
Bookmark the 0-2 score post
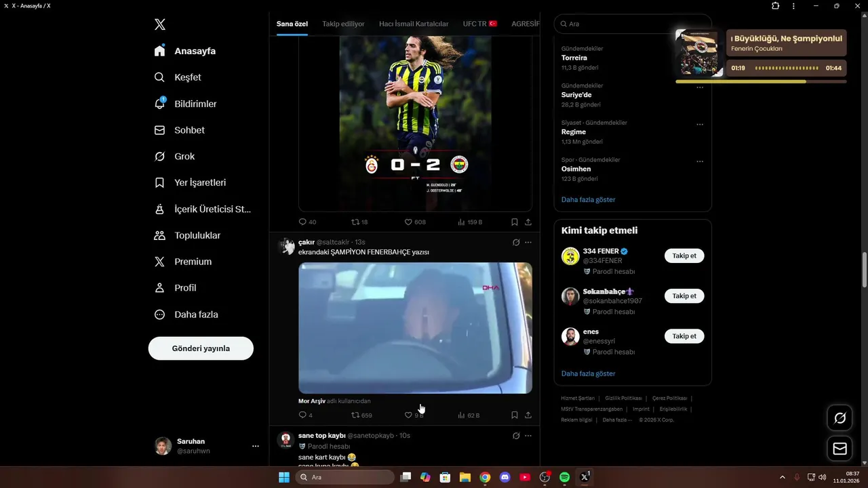[515, 222]
